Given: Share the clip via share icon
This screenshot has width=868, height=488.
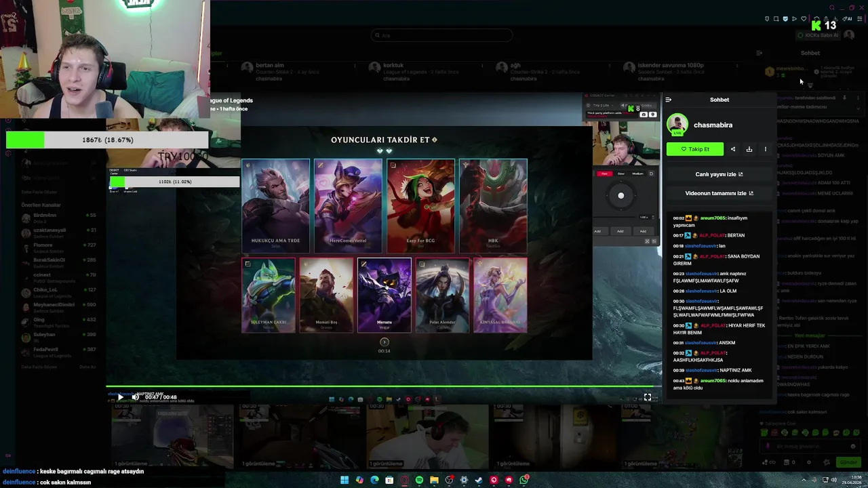Looking at the screenshot, I should point(733,149).
